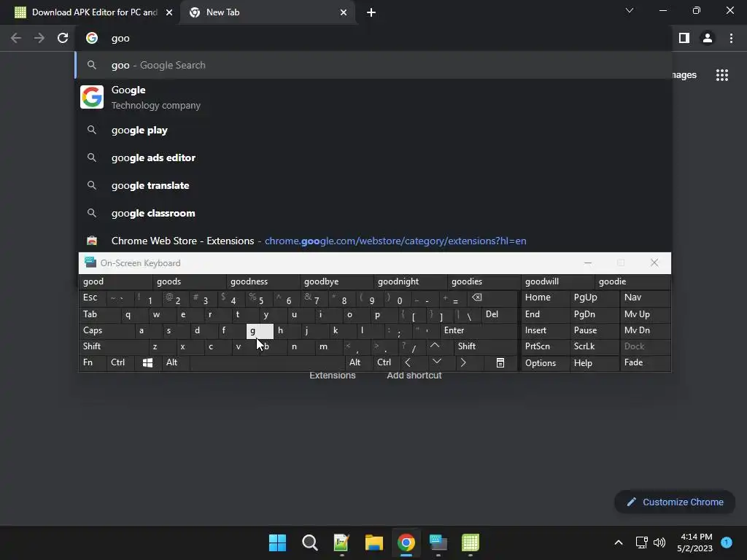The image size is (747, 560).
Task: Open the Google apps grid
Action: point(722,75)
